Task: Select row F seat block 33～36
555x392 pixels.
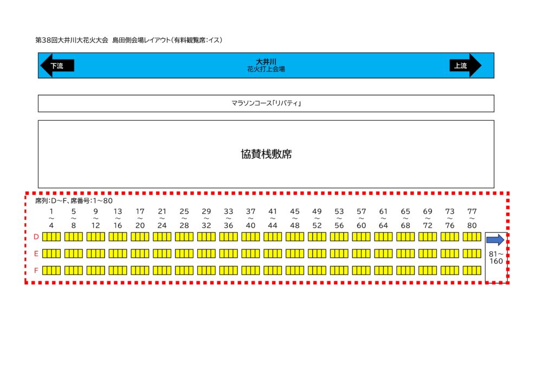Action: click(229, 271)
